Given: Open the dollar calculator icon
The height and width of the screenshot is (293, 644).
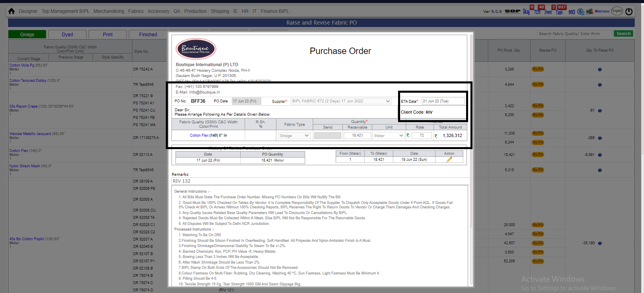Looking at the screenshot, I should 581,12.
